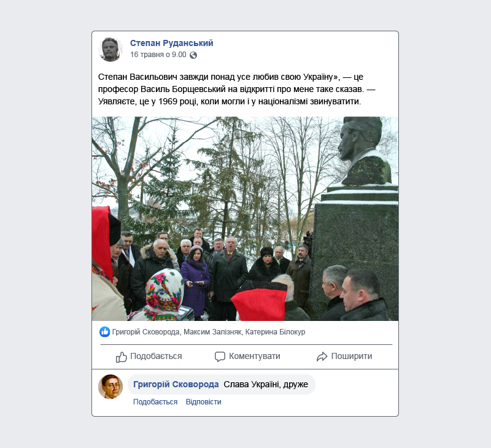Click the Коментувати speech bubble icon
491x448 pixels.
(220, 357)
